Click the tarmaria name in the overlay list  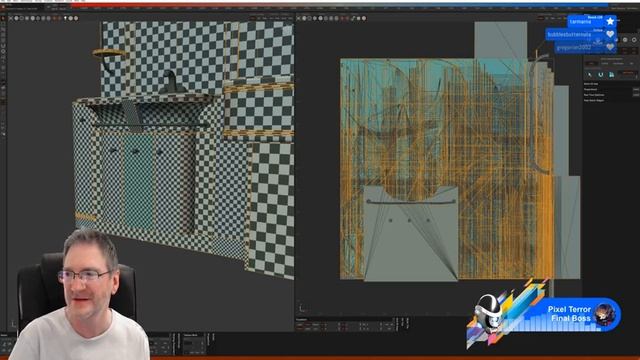tap(580, 22)
